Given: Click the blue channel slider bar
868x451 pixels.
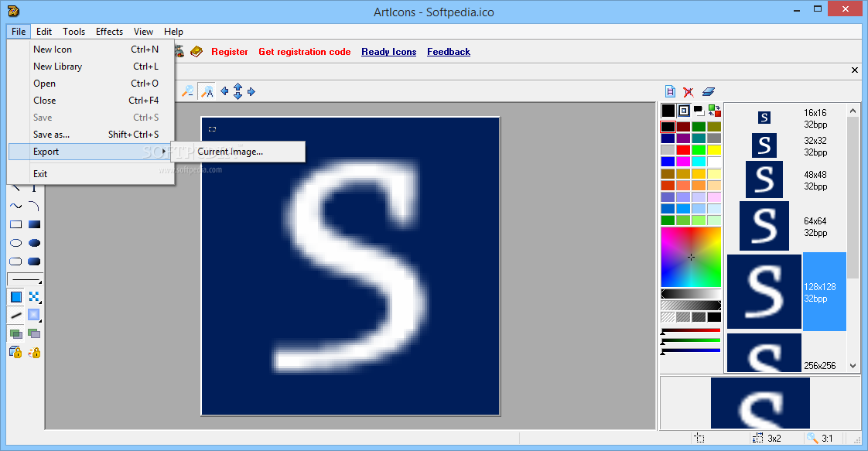Looking at the screenshot, I should point(691,350).
